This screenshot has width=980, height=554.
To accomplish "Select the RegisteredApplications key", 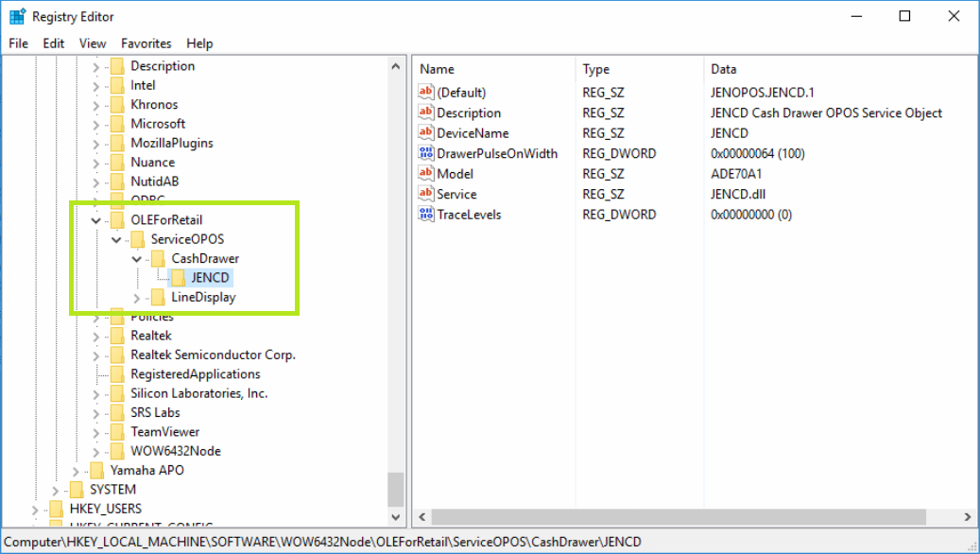I will coord(195,374).
